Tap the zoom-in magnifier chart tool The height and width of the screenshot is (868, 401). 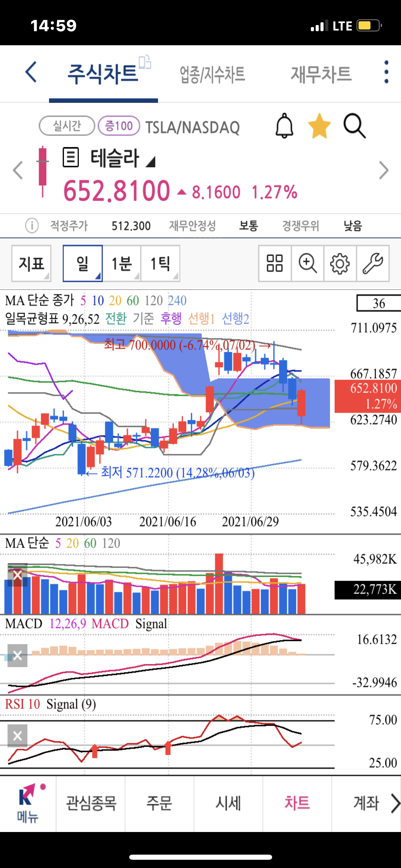click(x=307, y=263)
